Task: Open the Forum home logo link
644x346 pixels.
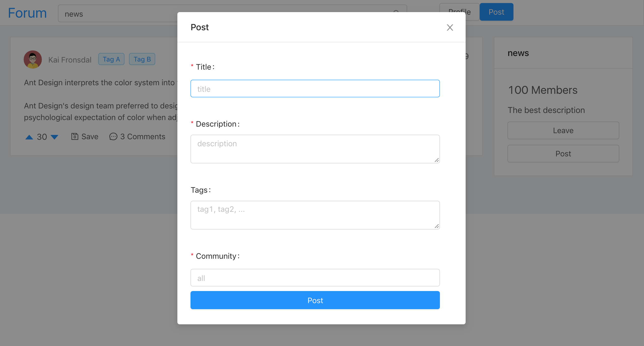Action: 27,13
